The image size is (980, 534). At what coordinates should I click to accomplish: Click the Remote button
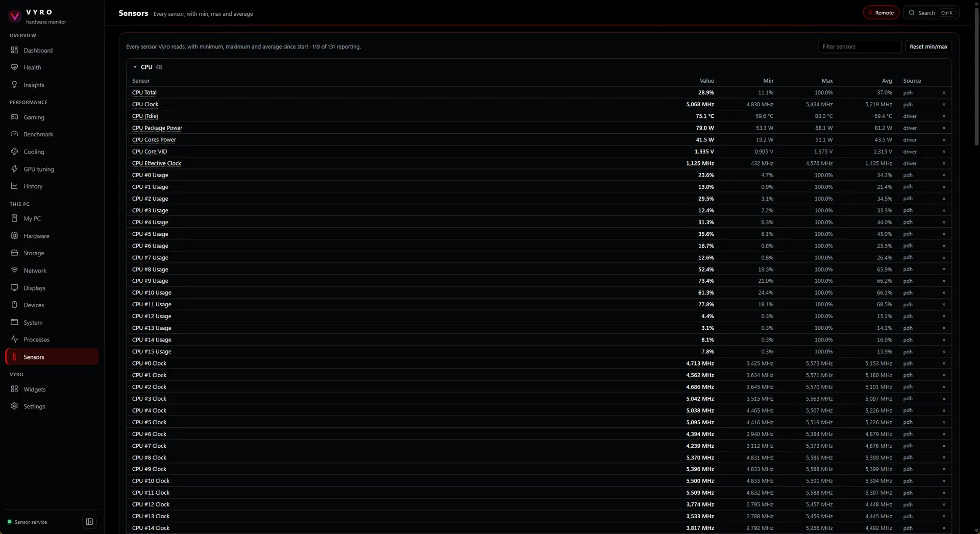(x=881, y=13)
